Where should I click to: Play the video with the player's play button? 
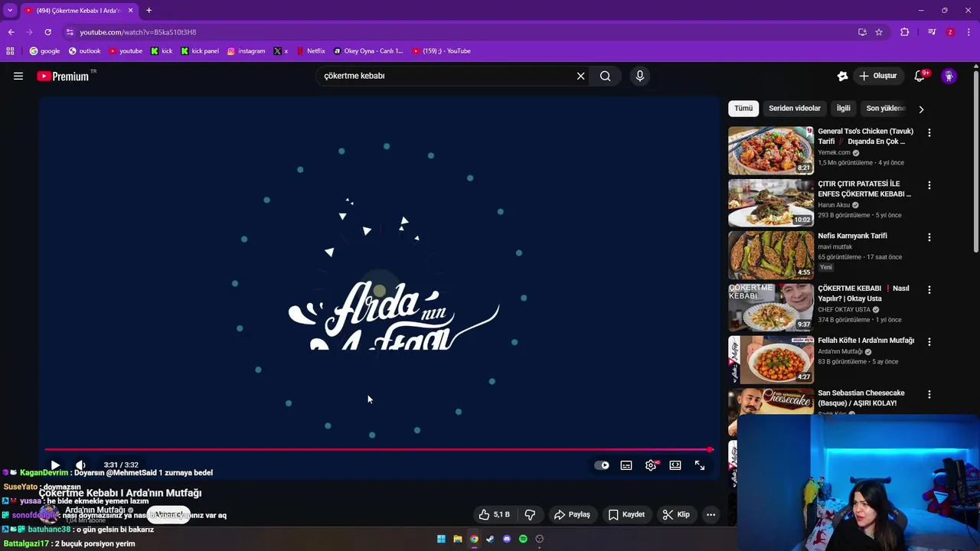pyautogui.click(x=55, y=465)
